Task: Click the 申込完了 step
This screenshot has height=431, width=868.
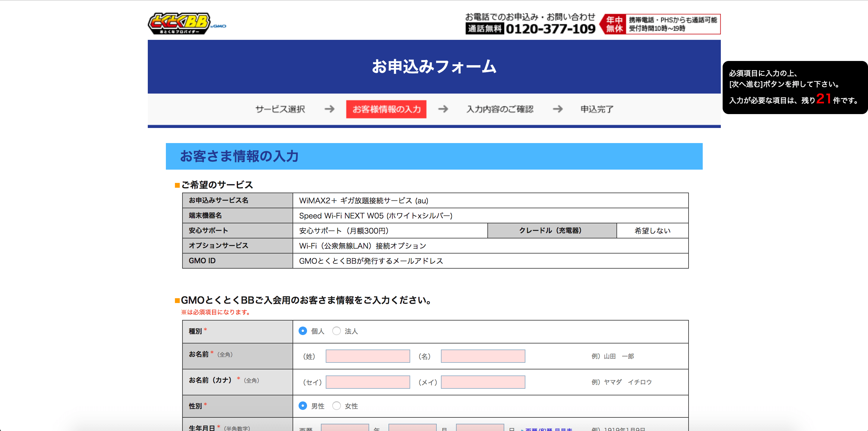Action: point(597,109)
